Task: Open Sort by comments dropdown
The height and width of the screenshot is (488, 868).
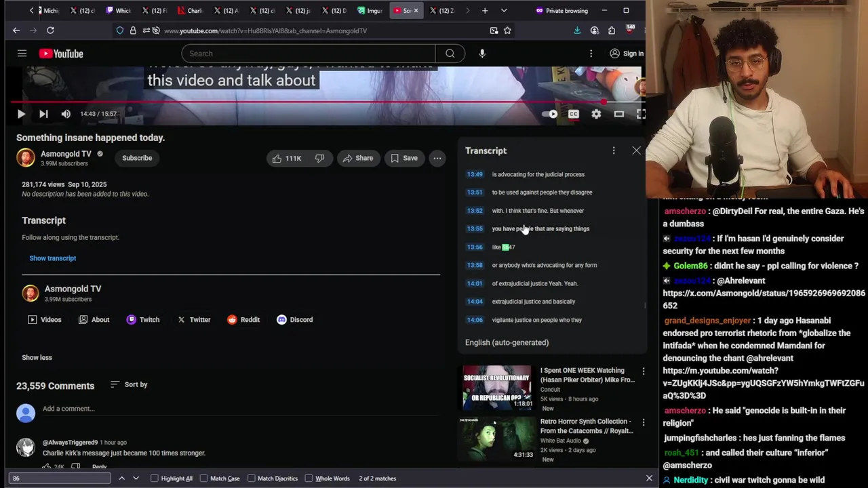Action: pyautogui.click(x=129, y=384)
